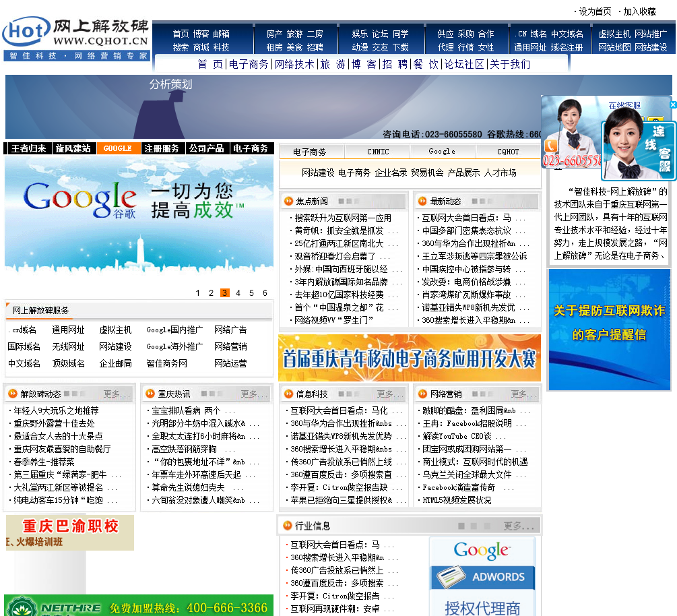
Task: Open 更多 link in 网络营销 section
Action: click(x=523, y=394)
